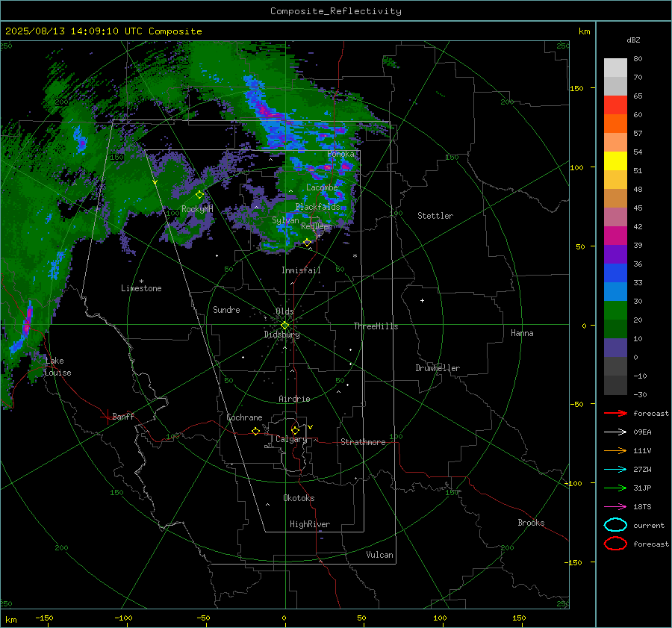Viewport: 672px width, 628px height.
Task: Click the red cross marker at Banff
Action: (x=107, y=417)
